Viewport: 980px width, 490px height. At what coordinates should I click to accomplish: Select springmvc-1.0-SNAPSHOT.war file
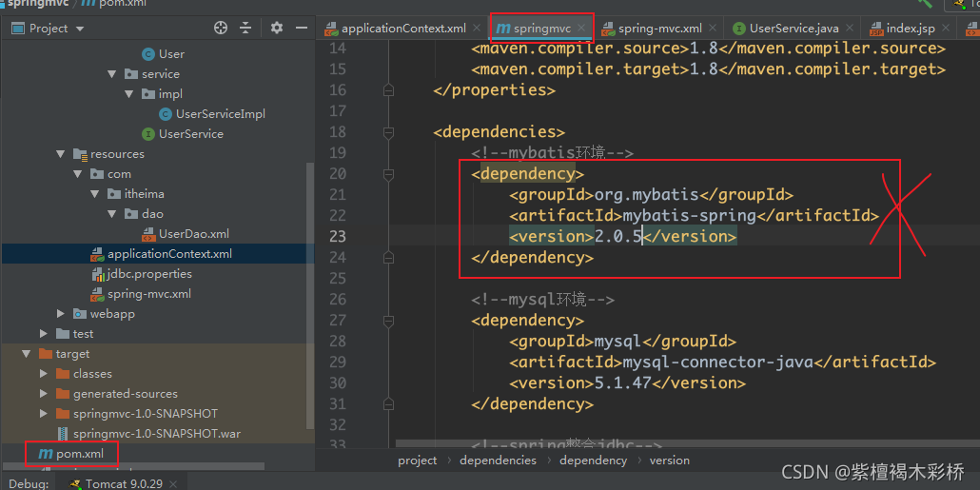[x=156, y=434]
